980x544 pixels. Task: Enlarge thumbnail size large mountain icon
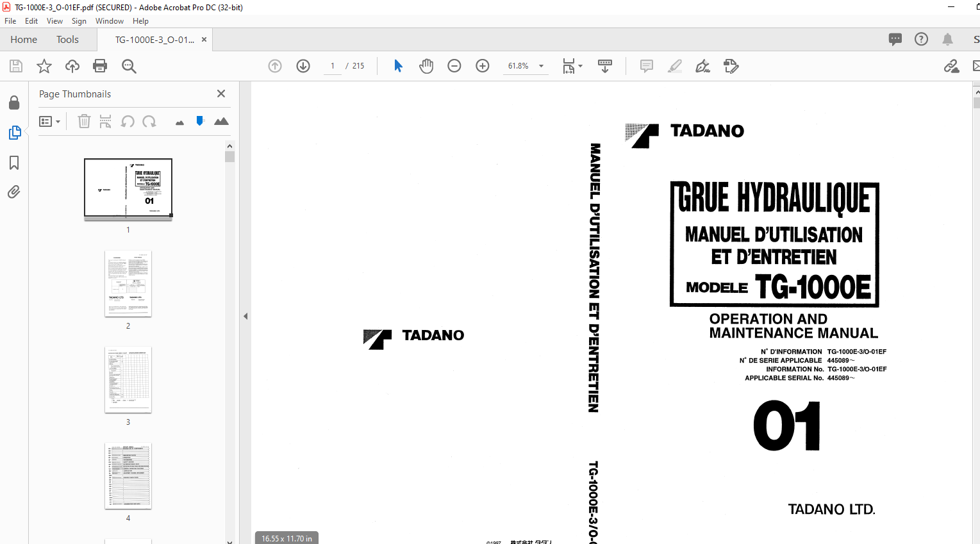[x=221, y=121]
